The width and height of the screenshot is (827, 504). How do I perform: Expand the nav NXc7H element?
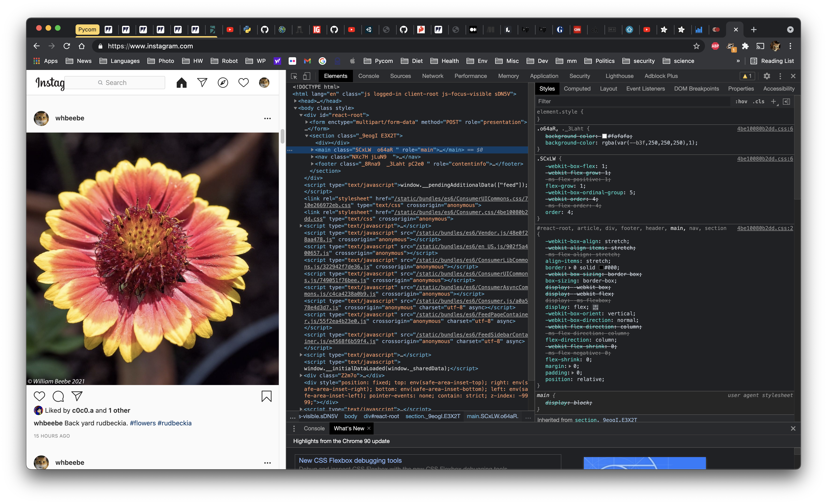pos(312,157)
